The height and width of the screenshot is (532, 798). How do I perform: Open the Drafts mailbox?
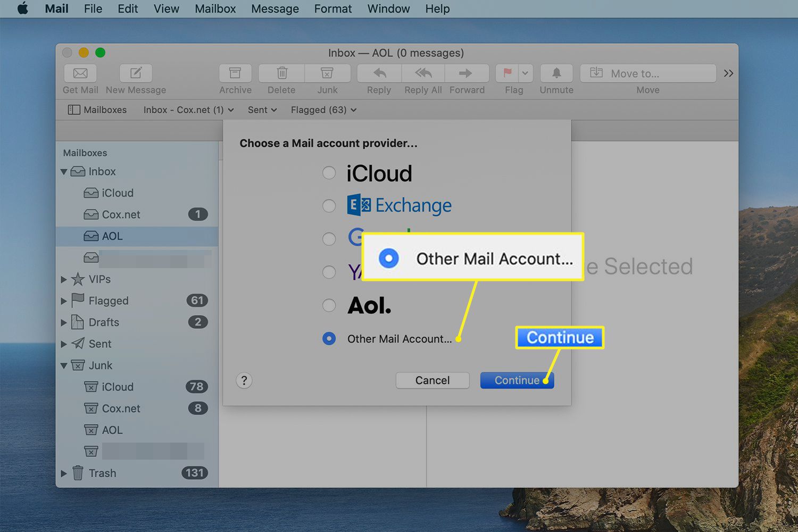pyautogui.click(x=137, y=322)
